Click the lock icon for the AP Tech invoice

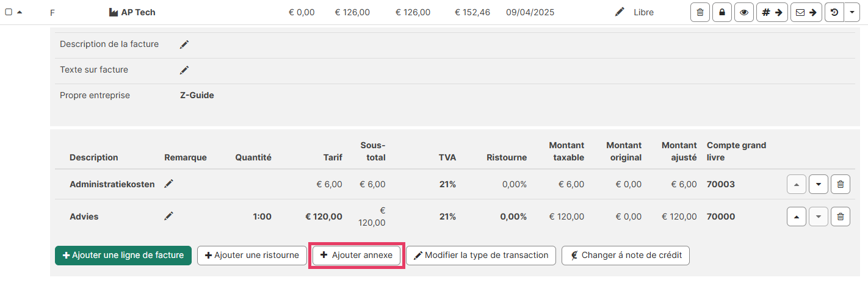722,12
